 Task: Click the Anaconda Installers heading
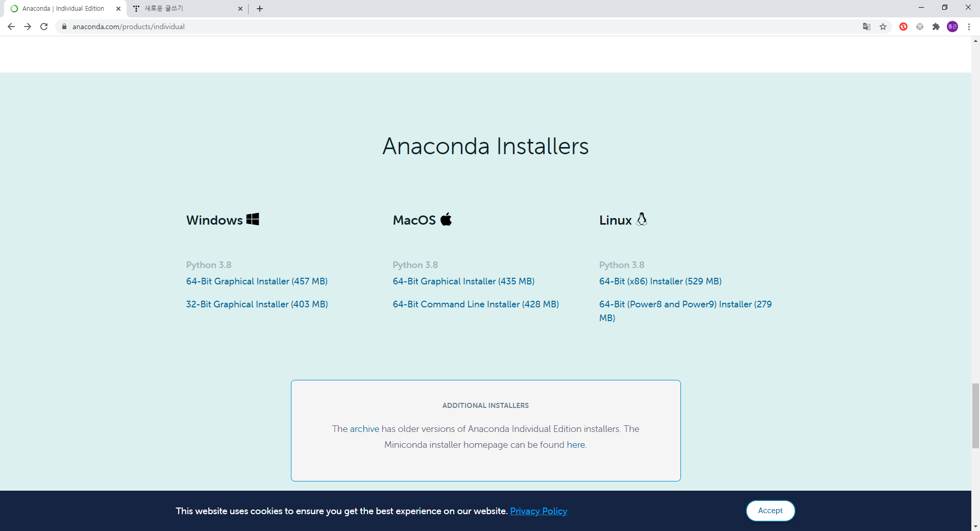pyautogui.click(x=485, y=146)
